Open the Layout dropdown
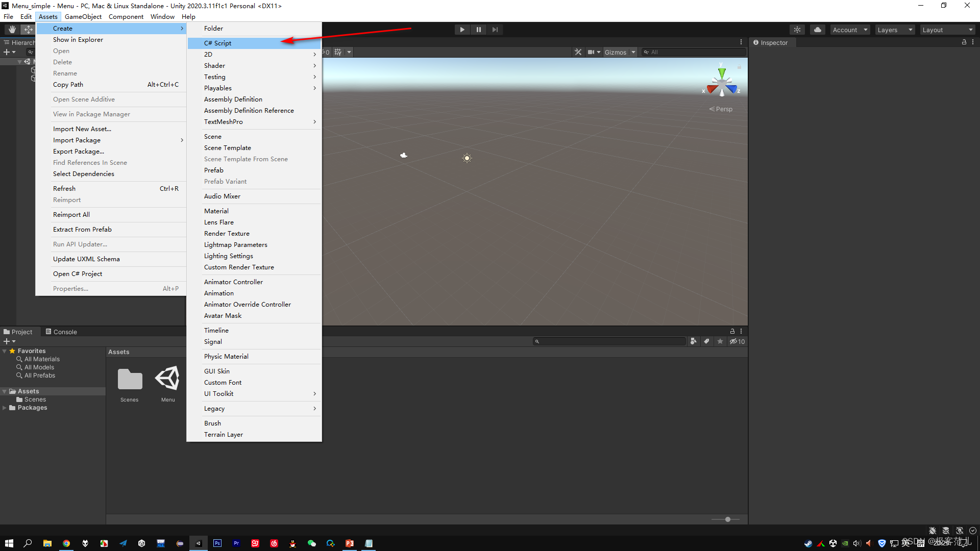The height and width of the screenshot is (551, 980). pos(947,30)
